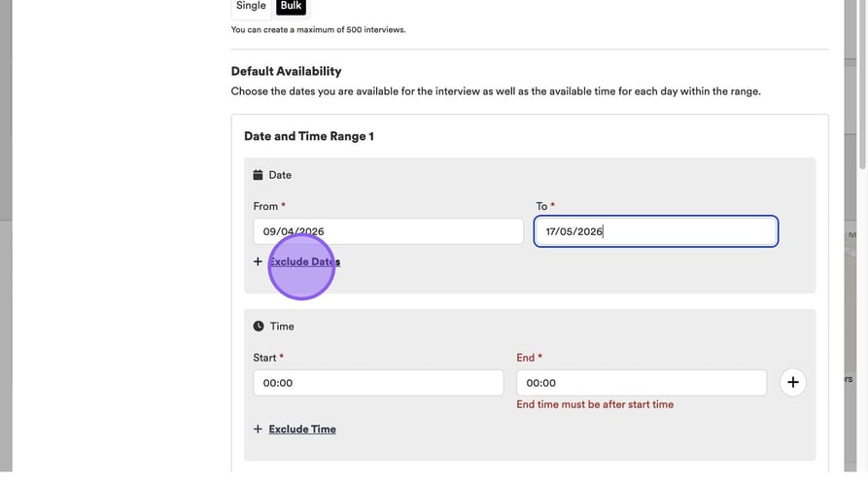Focus the From date field
This screenshot has width=868, height=484.
[x=388, y=231]
